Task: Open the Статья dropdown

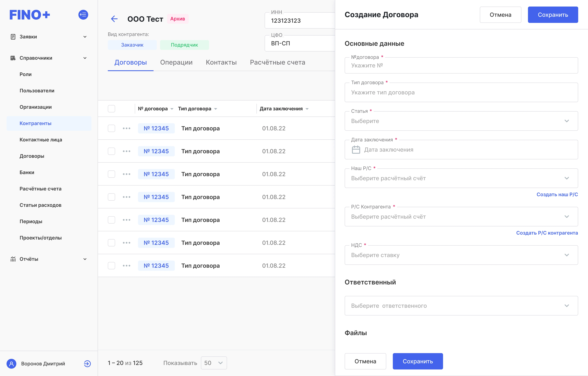Action: 461,121
